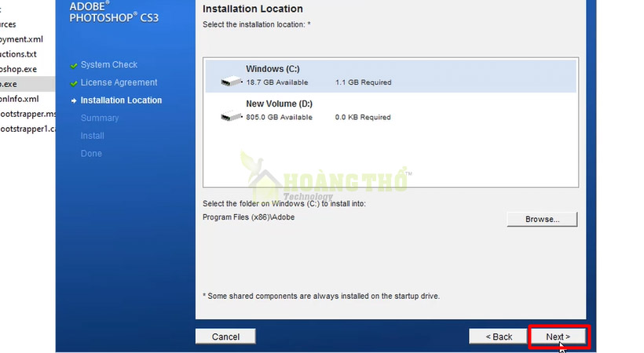Click the 0.0 KB Required text
The image size is (644, 353).
pyautogui.click(x=363, y=117)
